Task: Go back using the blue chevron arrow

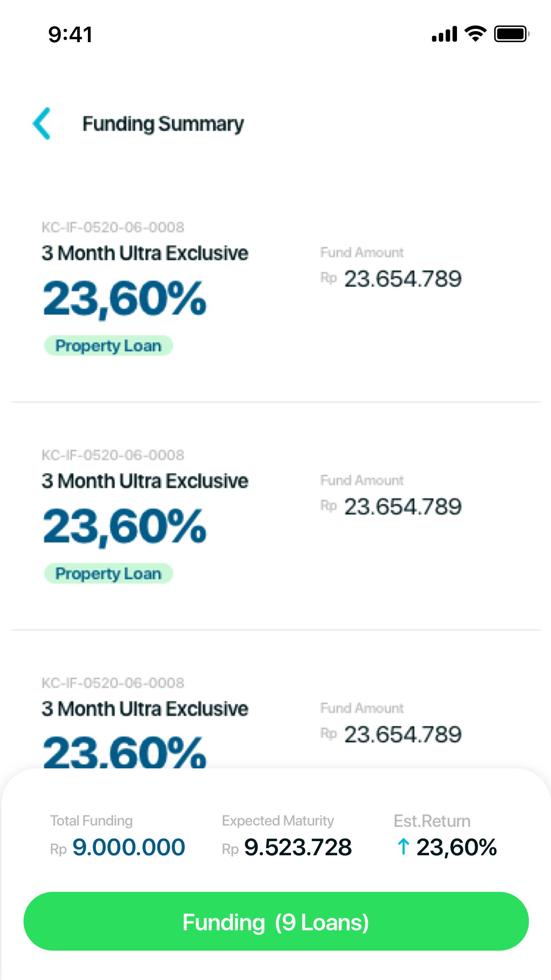Action: 42,123
